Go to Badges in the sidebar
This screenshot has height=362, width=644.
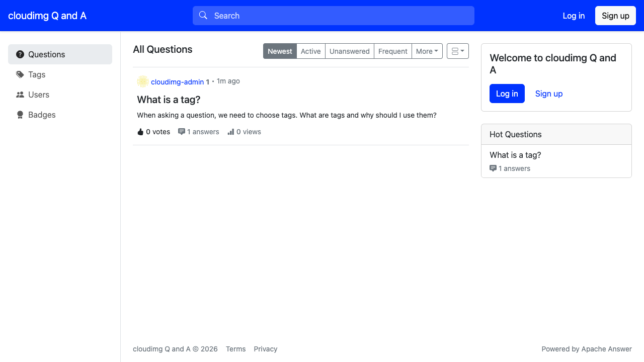pos(60,115)
